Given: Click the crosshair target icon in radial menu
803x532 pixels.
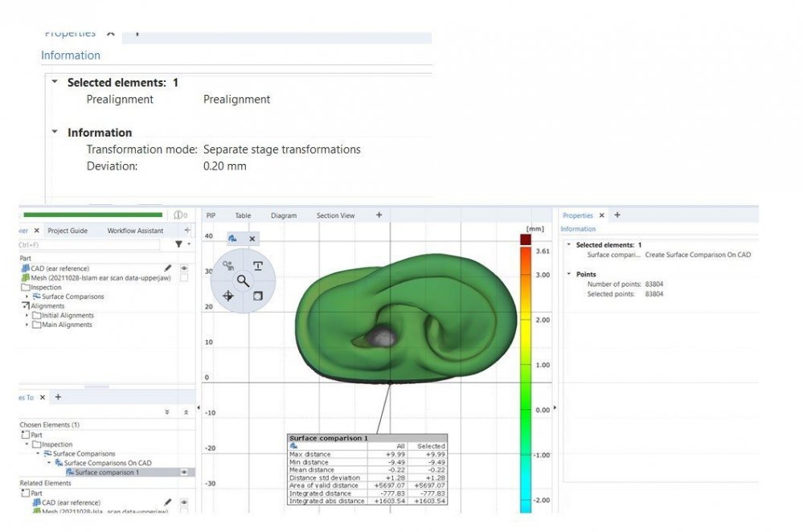Looking at the screenshot, I should click(x=227, y=296).
